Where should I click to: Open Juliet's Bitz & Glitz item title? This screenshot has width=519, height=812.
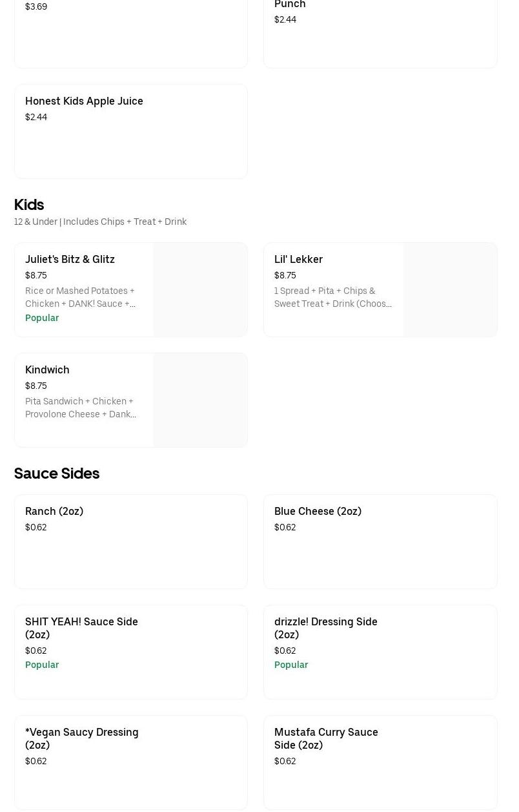tap(70, 260)
